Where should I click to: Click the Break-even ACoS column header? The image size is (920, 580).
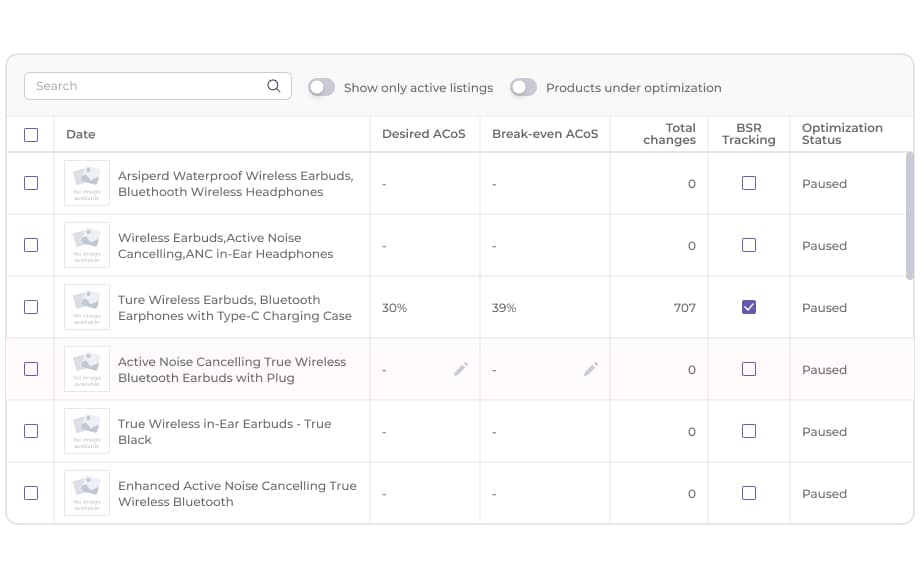[545, 134]
